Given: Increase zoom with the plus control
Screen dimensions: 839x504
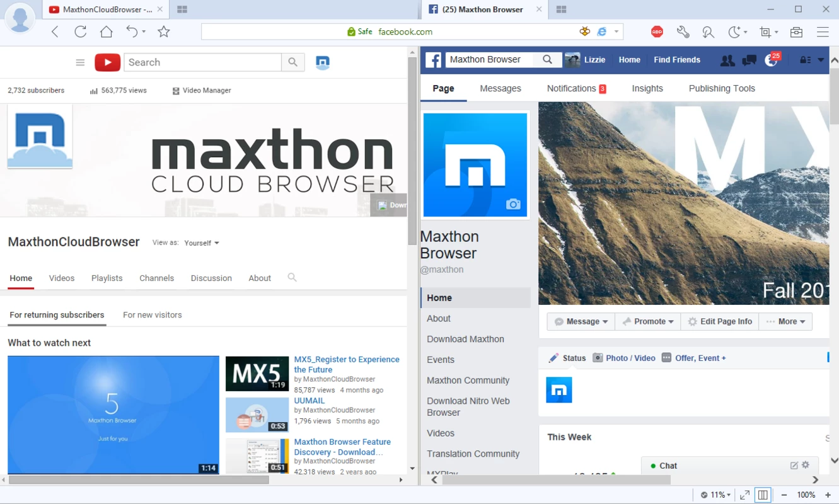Looking at the screenshot, I should [828, 495].
